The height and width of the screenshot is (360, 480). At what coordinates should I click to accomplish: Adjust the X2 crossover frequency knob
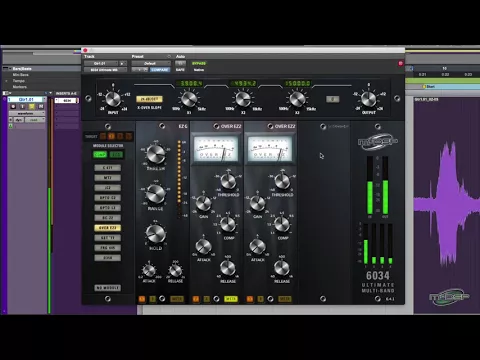tap(243, 99)
